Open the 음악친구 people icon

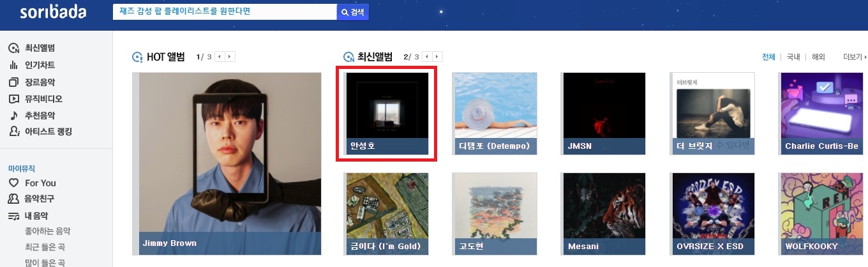click(x=13, y=199)
